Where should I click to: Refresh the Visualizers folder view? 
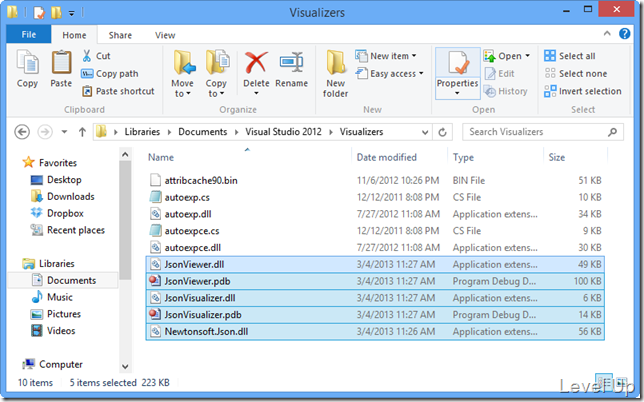tap(442, 132)
